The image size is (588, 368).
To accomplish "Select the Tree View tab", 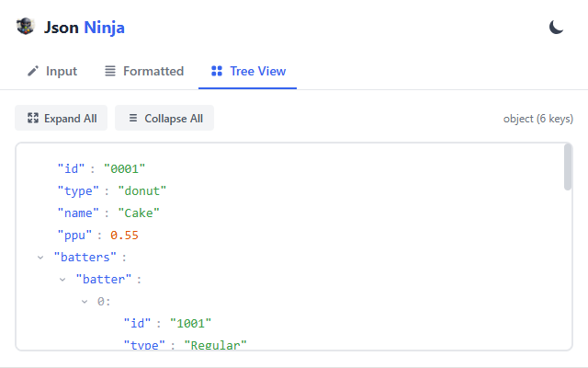I will click(247, 71).
